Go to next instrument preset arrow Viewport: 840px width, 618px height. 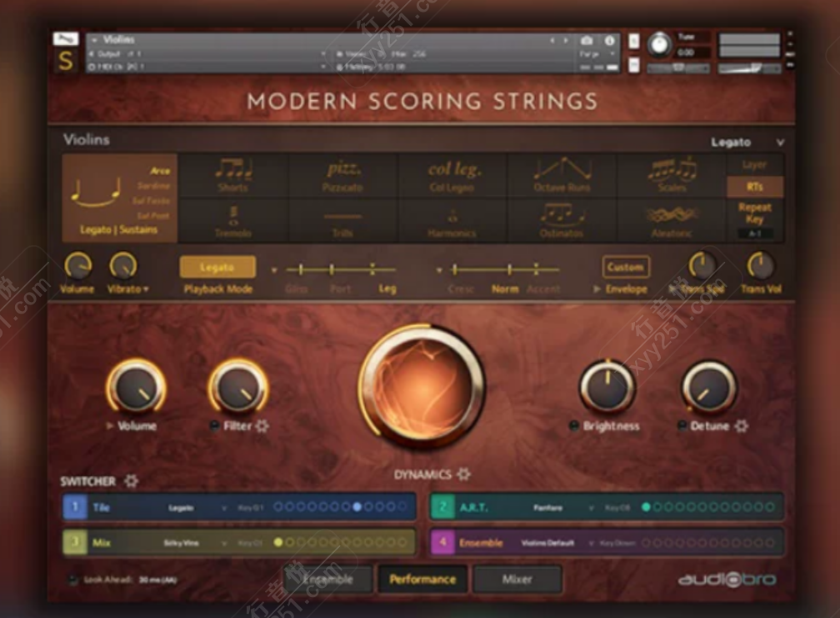pos(565,41)
